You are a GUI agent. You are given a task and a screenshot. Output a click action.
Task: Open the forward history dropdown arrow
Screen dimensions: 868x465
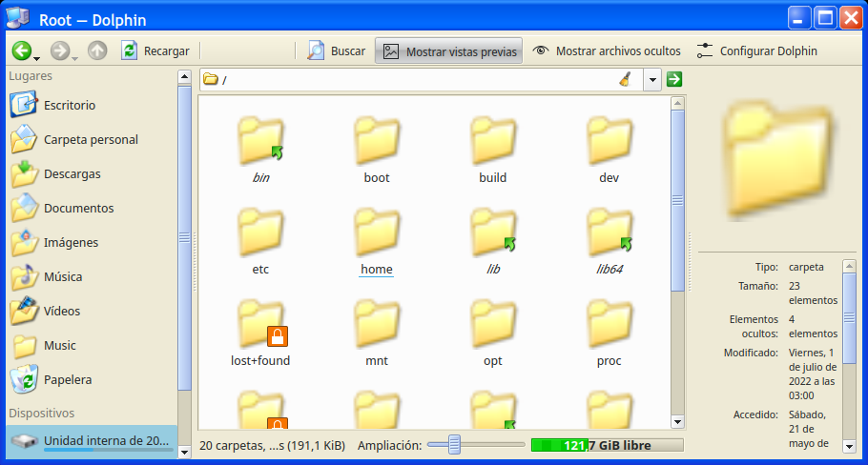(x=75, y=59)
